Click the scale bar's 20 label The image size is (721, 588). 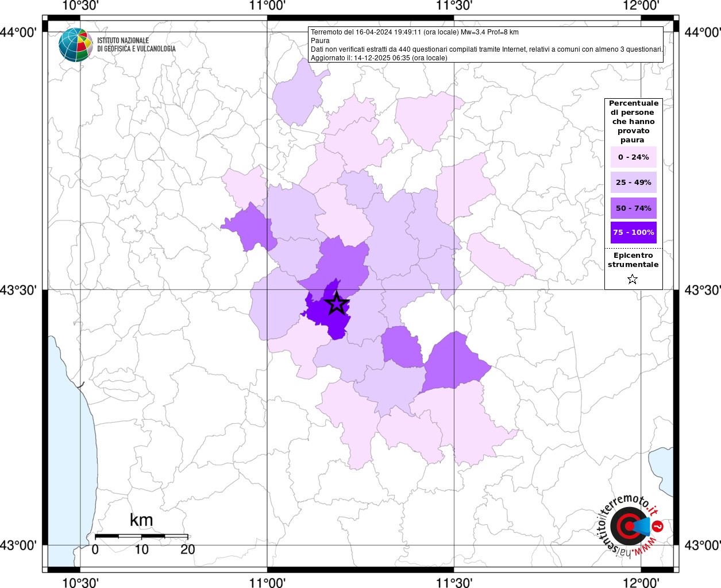tap(188, 550)
